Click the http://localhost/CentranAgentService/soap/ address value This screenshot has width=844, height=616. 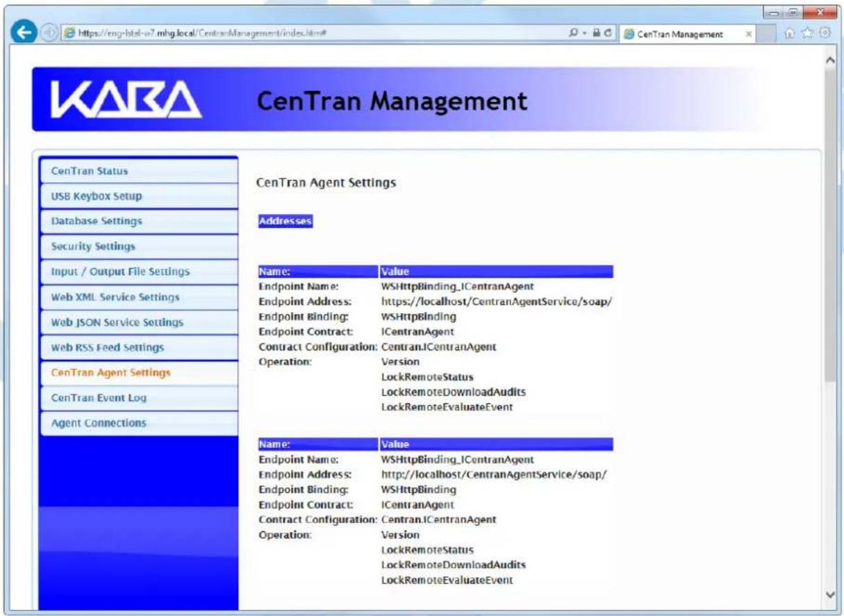pyautogui.click(x=494, y=474)
